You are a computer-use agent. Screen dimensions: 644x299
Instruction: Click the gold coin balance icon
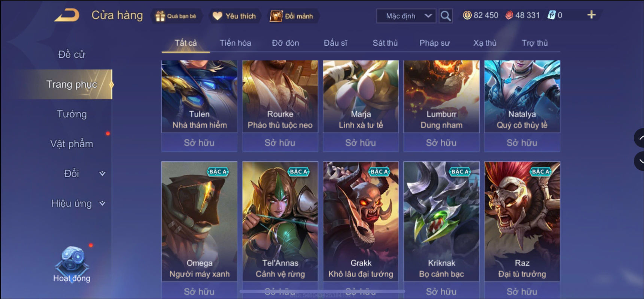[x=467, y=15]
